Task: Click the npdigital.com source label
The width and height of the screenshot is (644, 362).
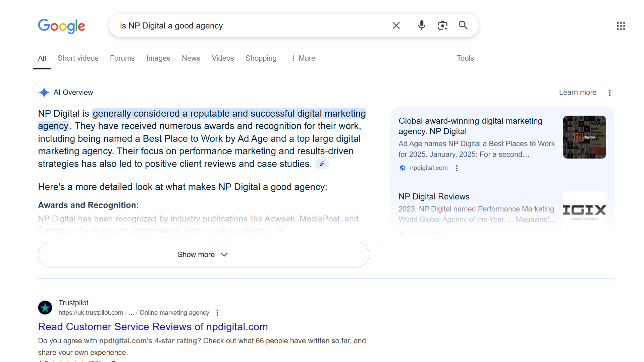Action: [429, 168]
